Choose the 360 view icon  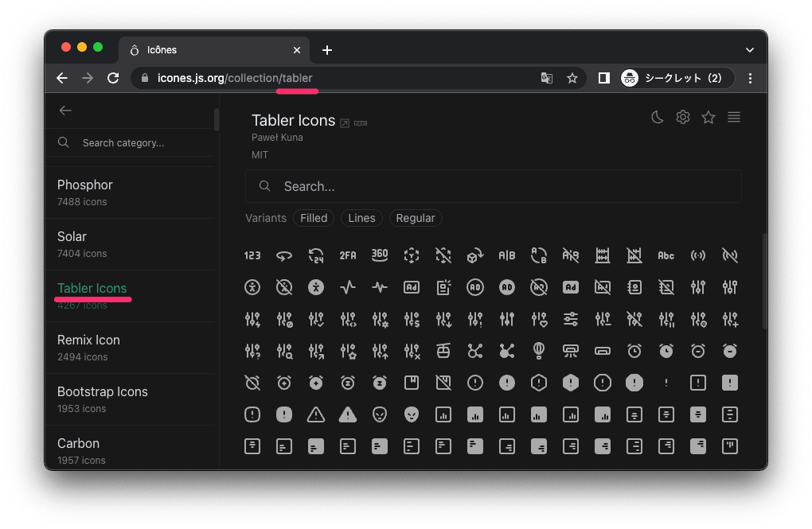coord(380,255)
